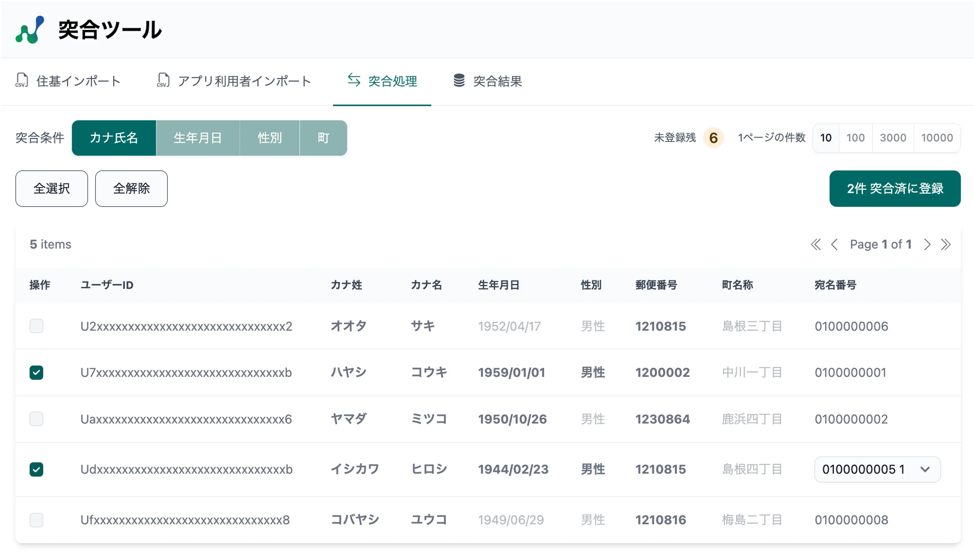Screen dimensions: 974x560
Task: Go to previous page chevron
Action: coord(834,245)
